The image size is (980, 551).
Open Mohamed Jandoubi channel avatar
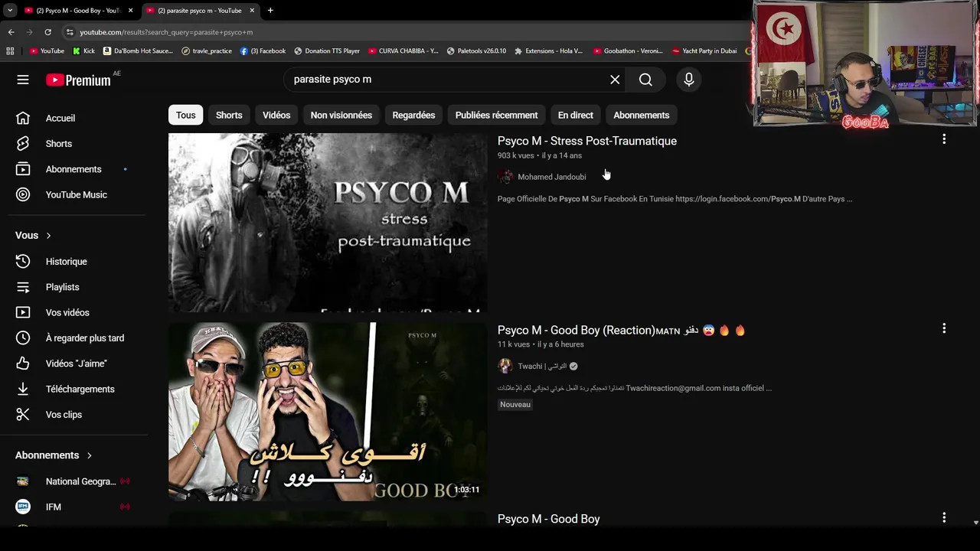(505, 177)
